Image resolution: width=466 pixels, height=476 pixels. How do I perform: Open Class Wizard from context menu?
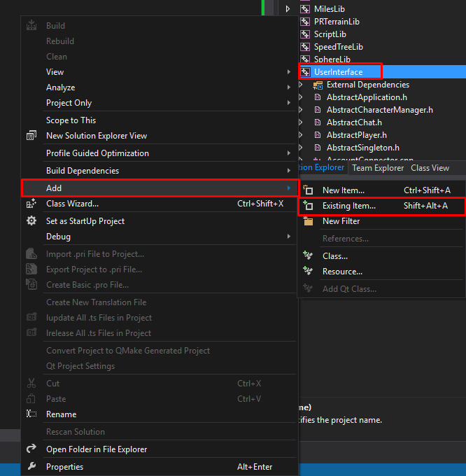point(160,204)
